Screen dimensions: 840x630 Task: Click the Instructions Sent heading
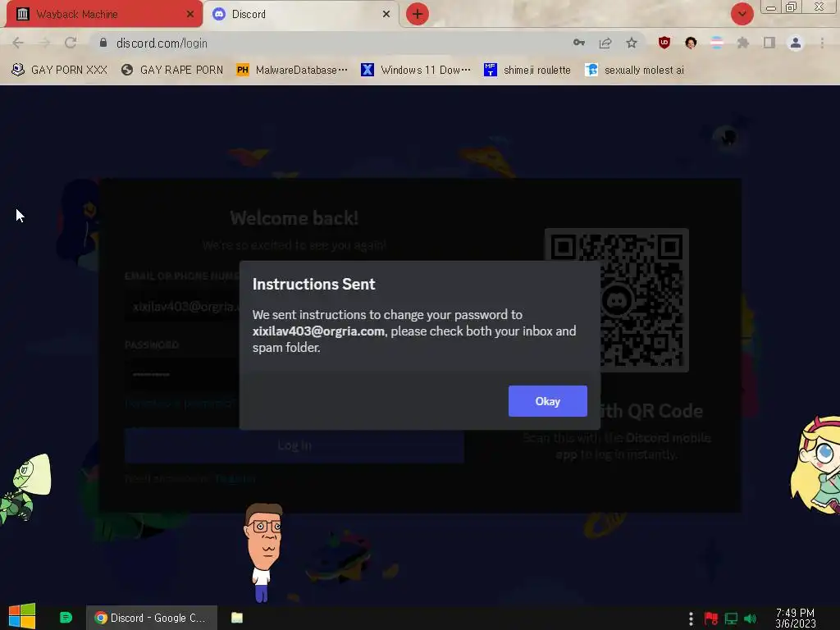[313, 284]
